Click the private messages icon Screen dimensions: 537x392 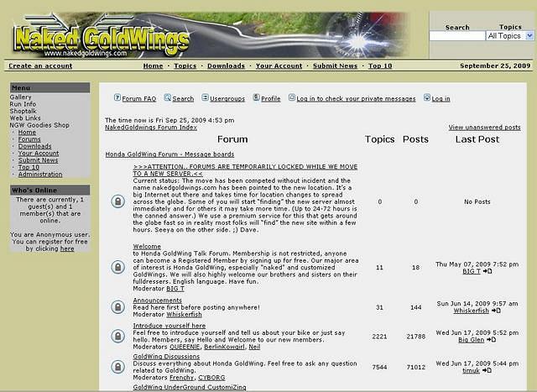point(291,97)
